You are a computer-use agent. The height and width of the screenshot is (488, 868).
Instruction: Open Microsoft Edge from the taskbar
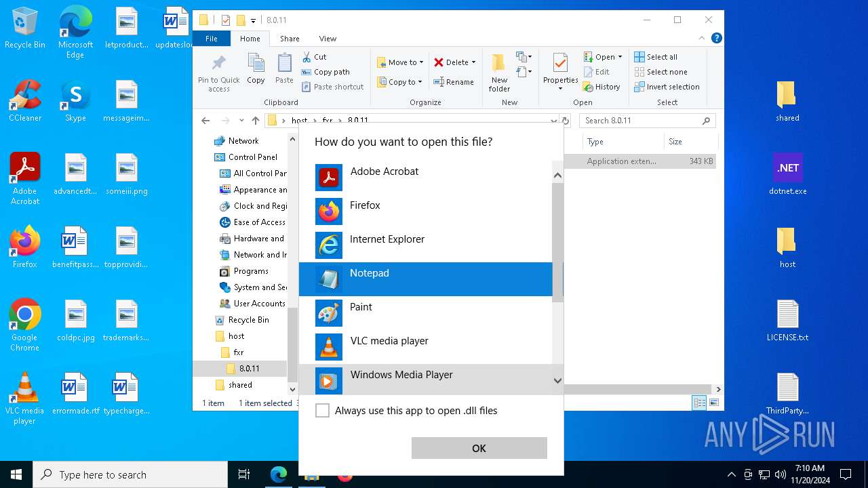(278, 474)
